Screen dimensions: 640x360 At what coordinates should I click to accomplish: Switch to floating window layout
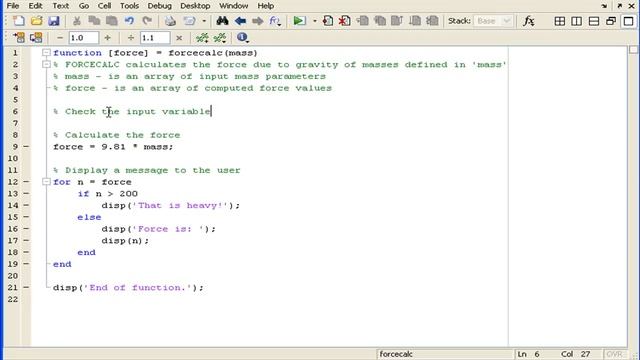611,21
